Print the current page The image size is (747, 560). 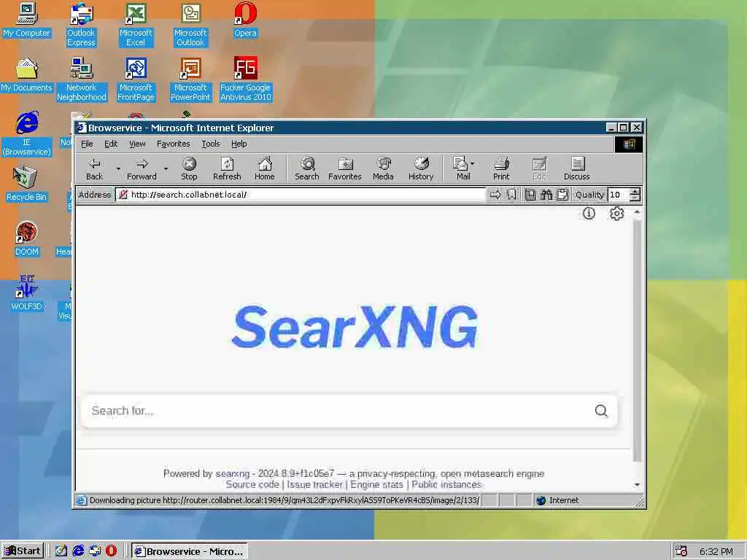501,168
